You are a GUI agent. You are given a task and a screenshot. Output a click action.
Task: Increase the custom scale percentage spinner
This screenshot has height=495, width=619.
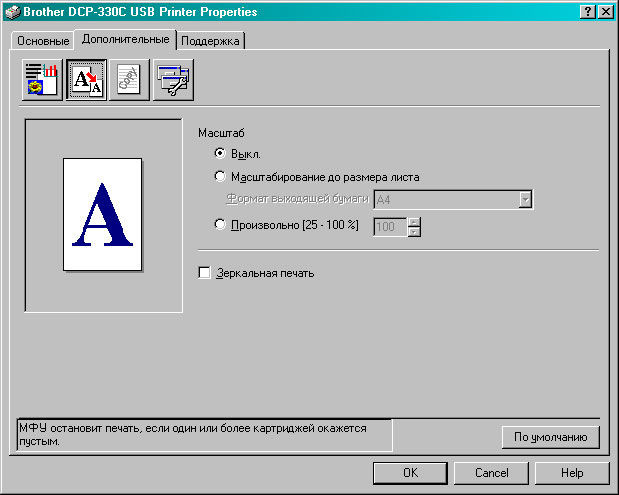[414, 222]
